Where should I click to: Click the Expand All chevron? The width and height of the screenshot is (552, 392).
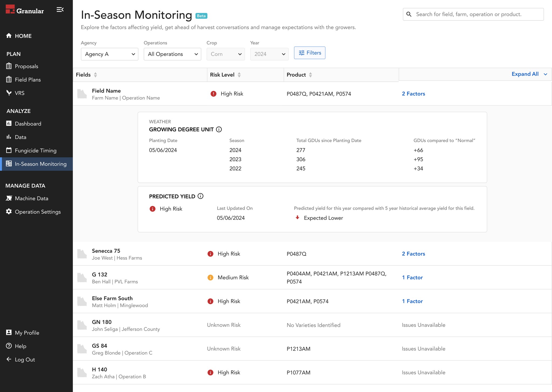coord(546,74)
